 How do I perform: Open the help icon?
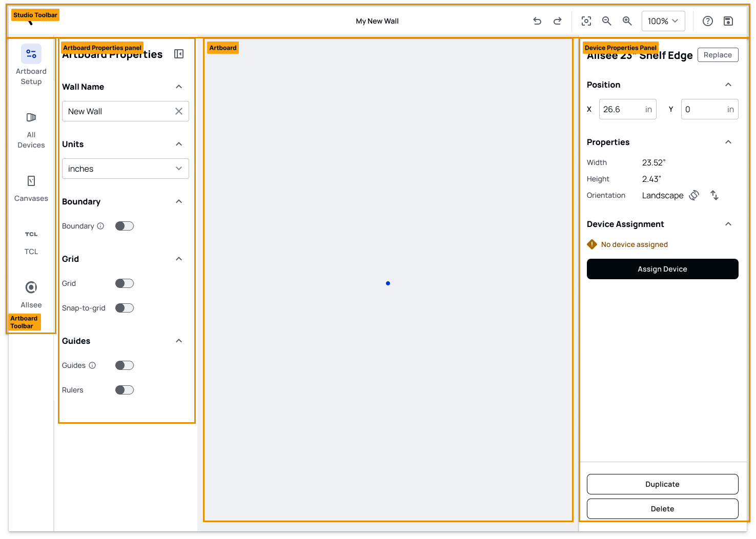(x=708, y=21)
